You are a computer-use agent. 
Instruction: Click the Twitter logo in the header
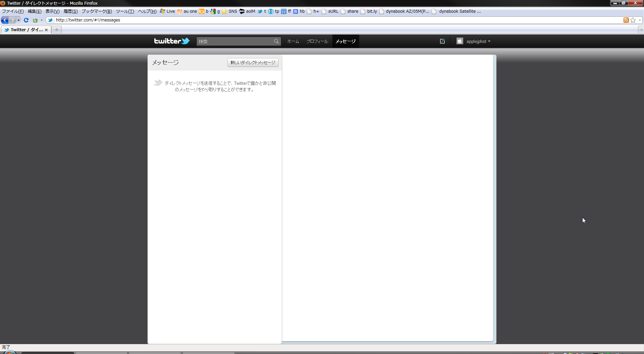click(x=172, y=41)
